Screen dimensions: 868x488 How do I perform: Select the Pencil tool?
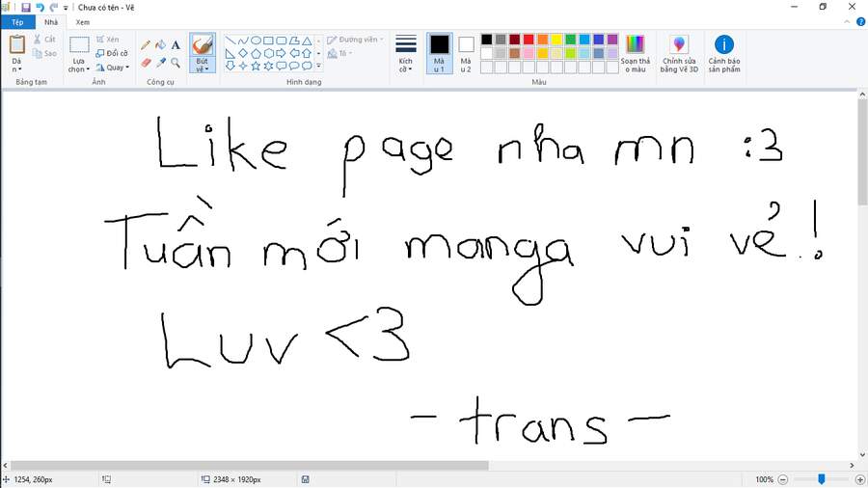[146, 44]
